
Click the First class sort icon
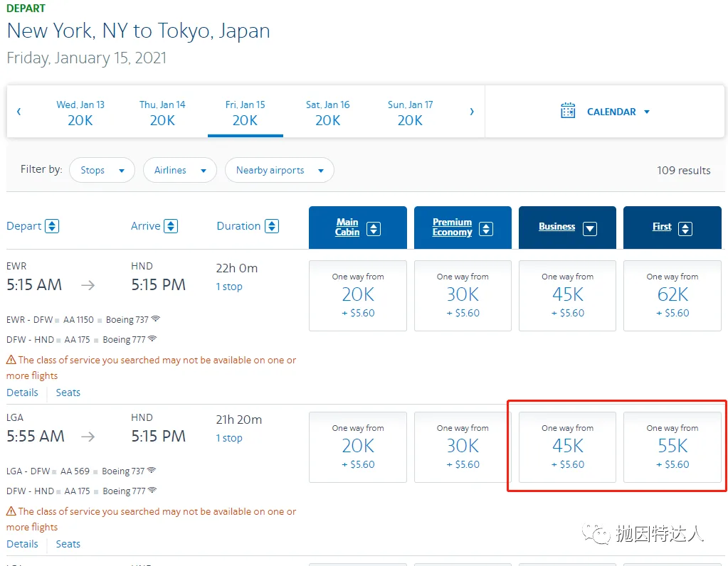coord(685,228)
